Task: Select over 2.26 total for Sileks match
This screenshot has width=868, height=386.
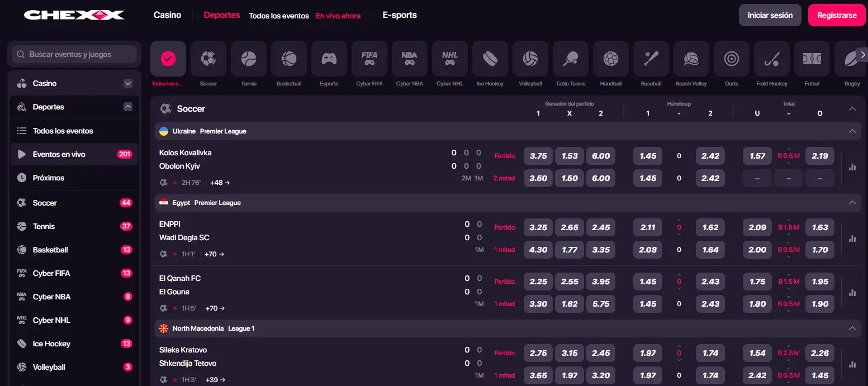Action: click(820, 353)
